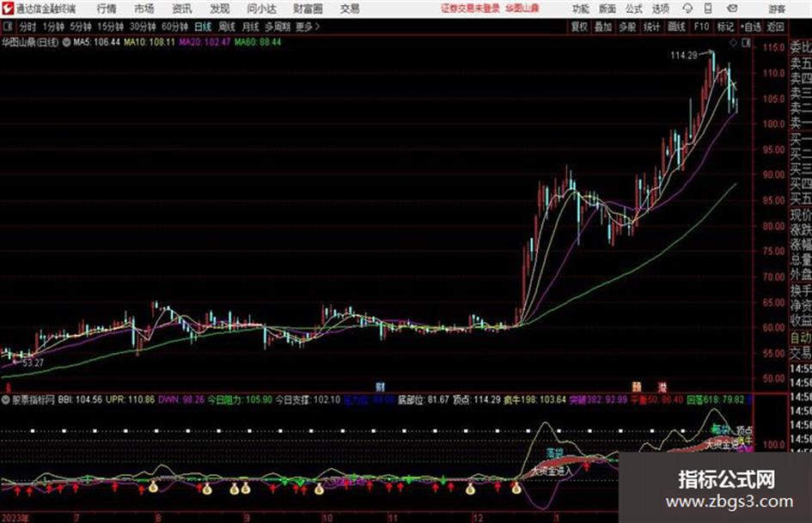Click the 统计 statistics button

tap(652, 27)
